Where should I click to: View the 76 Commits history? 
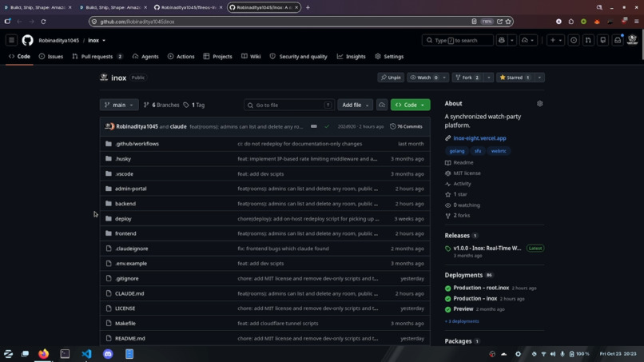point(406,126)
